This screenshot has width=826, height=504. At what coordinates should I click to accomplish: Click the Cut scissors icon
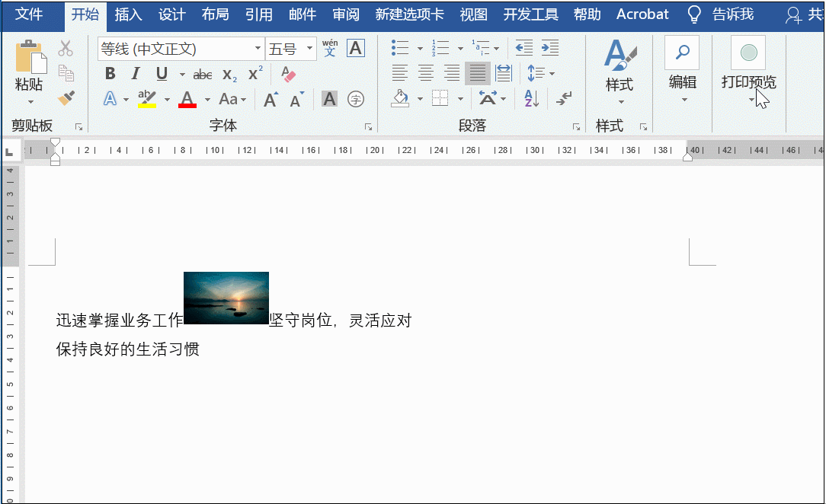click(66, 49)
